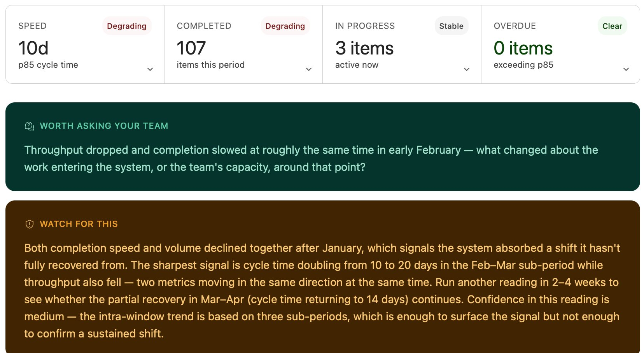Screen dimensions: 644x353
Task: Click the p85 cycle time label
Action: [48, 65]
